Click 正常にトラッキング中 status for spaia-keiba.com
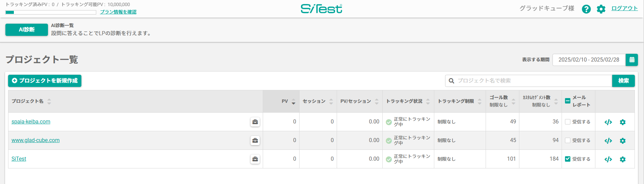 (408, 122)
